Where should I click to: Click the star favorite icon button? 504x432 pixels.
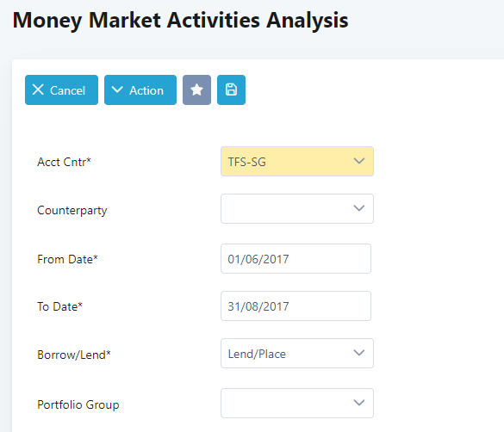click(x=196, y=89)
